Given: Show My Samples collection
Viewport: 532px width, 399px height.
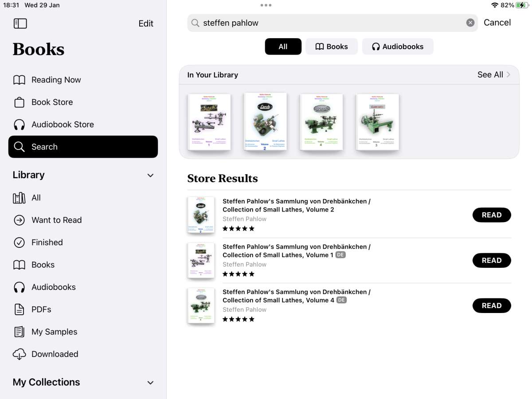Looking at the screenshot, I should (83, 332).
